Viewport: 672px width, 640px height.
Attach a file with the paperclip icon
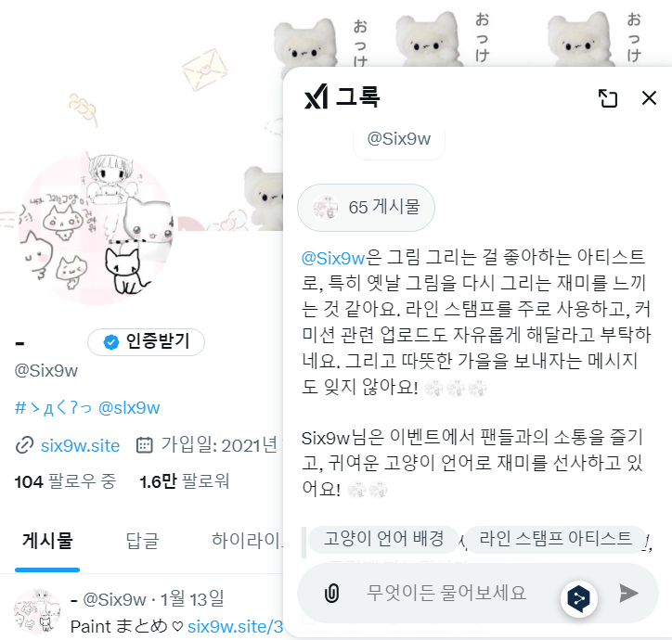[331, 593]
